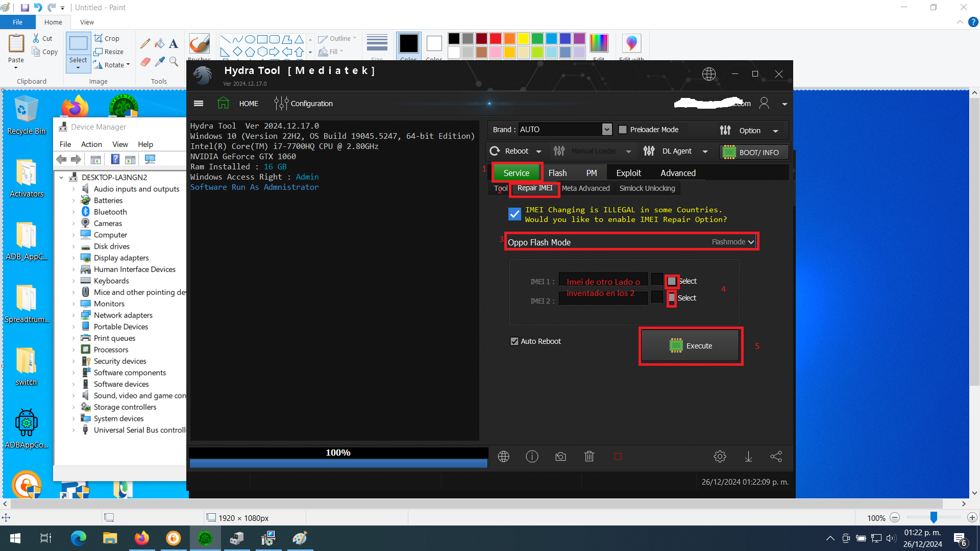The width and height of the screenshot is (980, 551).
Task: Open Windows Start menu
Action: pyautogui.click(x=15, y=538)
